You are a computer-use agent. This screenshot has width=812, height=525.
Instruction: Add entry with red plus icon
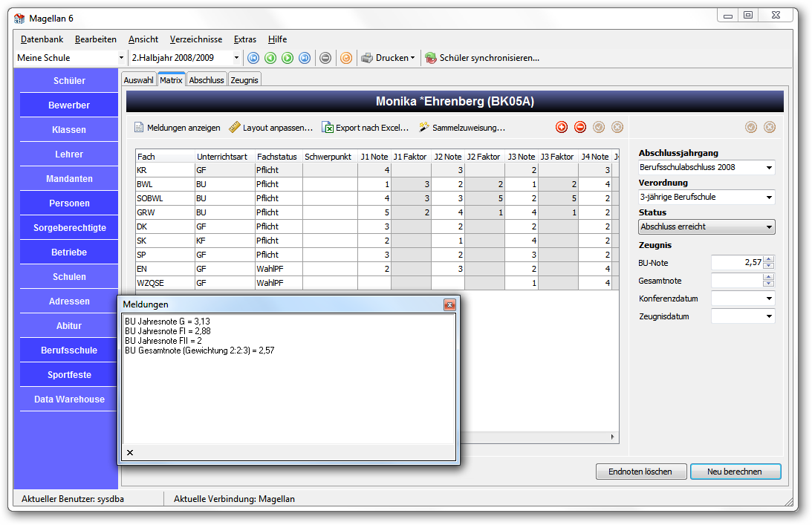(x=562, y=127)
